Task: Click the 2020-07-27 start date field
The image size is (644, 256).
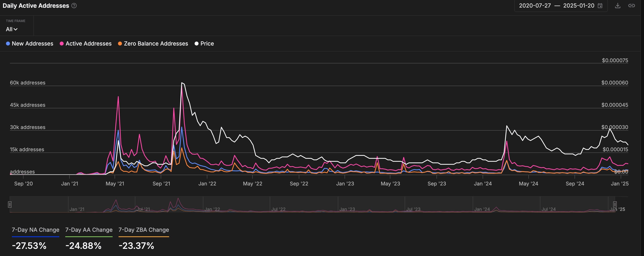Action: point(535,6)
